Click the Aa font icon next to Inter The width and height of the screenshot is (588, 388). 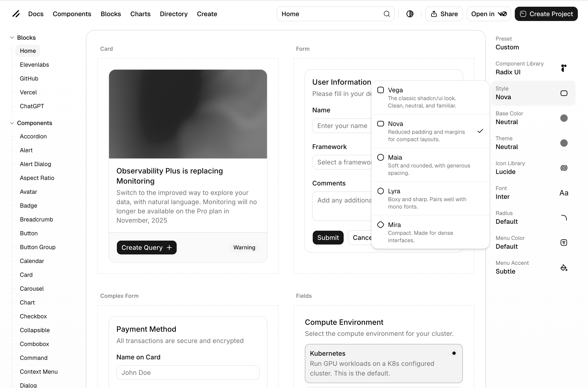[564, 193]
